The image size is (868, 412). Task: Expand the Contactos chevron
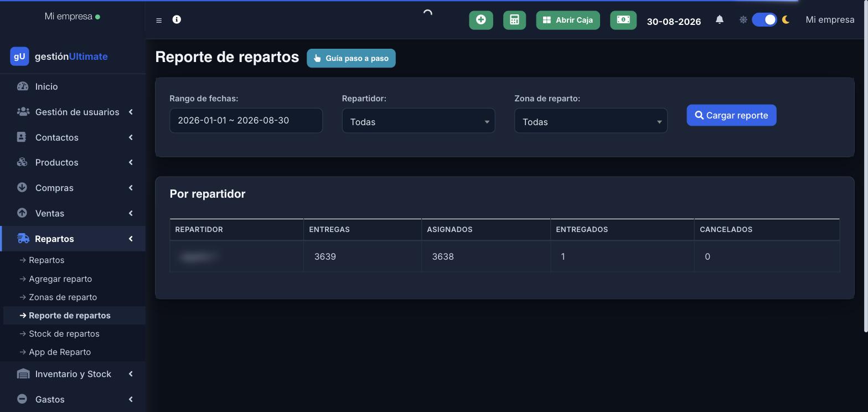coord(131,137)
